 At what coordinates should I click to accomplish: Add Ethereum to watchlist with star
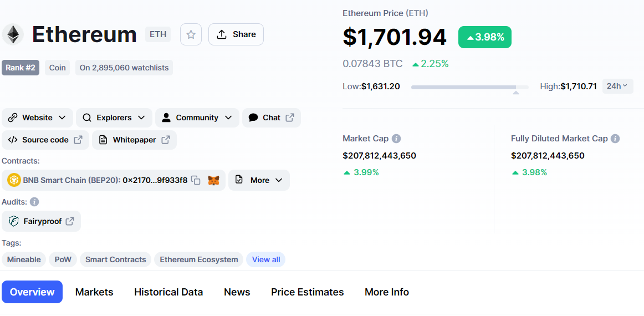tap(191, 34)
